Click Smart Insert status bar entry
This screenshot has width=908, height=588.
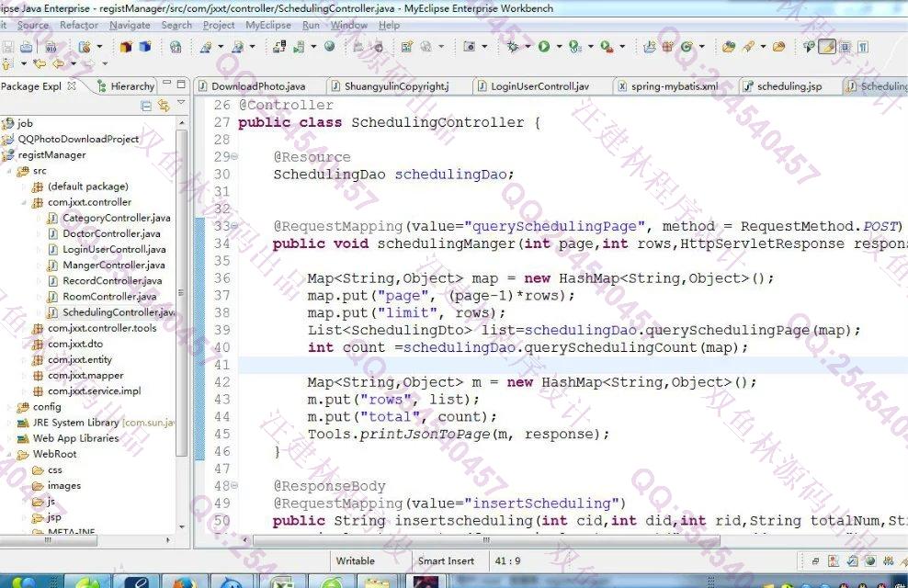coord(446,560)
